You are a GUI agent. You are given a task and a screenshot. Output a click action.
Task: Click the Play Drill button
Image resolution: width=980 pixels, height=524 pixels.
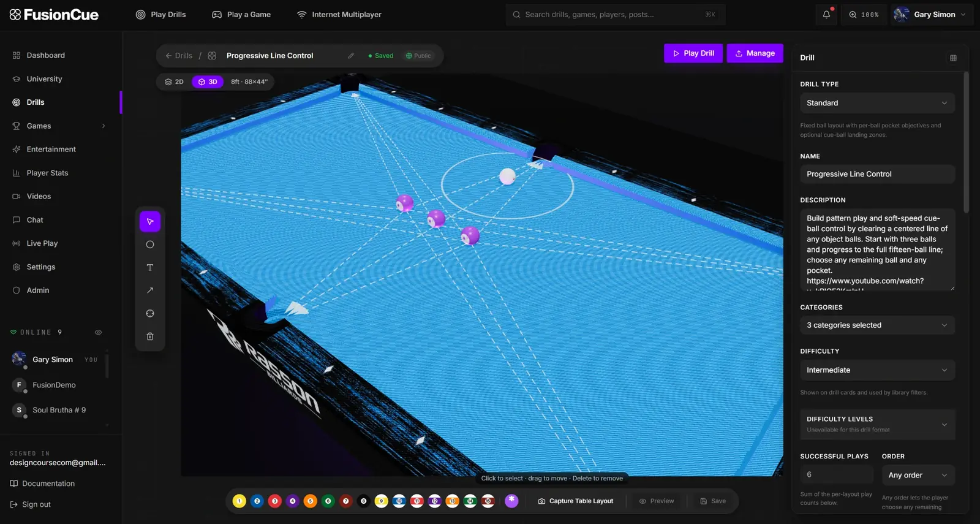pos(693,53)
